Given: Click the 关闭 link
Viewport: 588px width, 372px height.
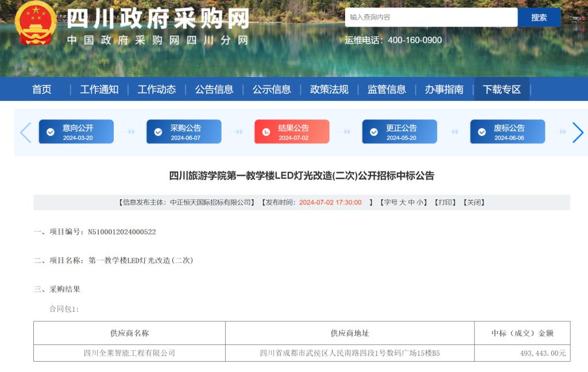Looking at the screenshot, I should coord(474,203).
